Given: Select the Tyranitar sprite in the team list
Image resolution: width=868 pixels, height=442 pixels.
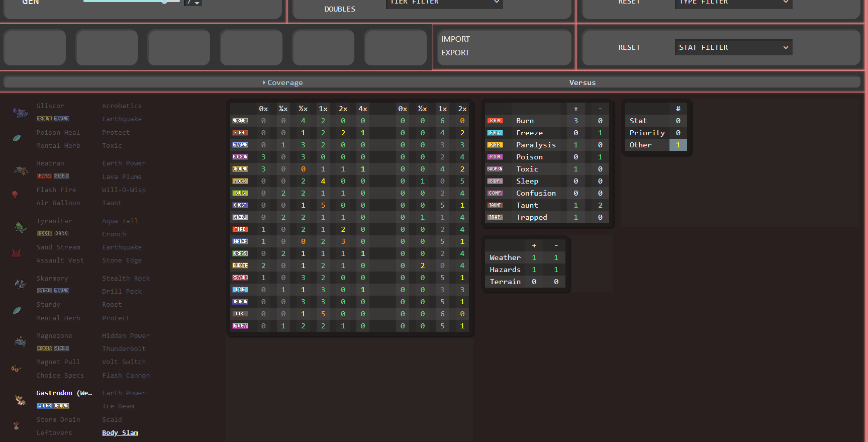Looking at the screenshot, I should (x=21, y=228).
